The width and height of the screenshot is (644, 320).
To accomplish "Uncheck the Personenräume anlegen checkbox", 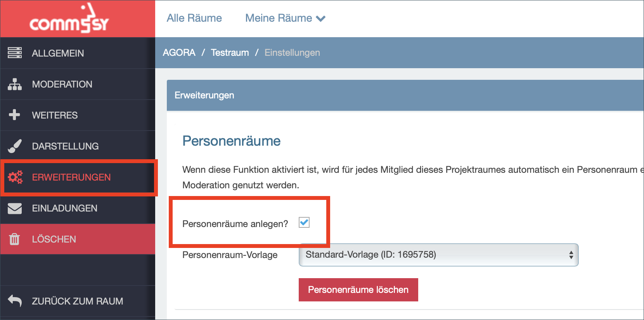I will [x=304, y=223].
